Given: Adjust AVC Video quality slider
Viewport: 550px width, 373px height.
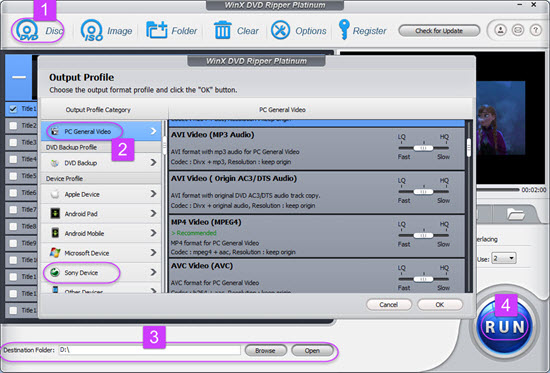Looking at the screenshot, I should coord(423,279).
